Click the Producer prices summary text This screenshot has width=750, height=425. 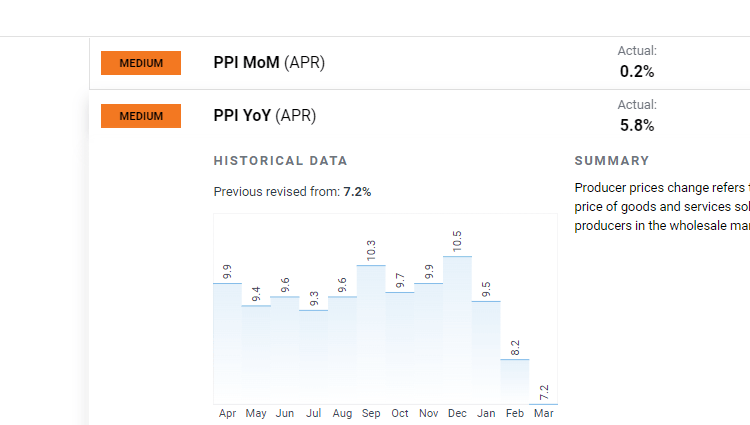click(660, 207)
